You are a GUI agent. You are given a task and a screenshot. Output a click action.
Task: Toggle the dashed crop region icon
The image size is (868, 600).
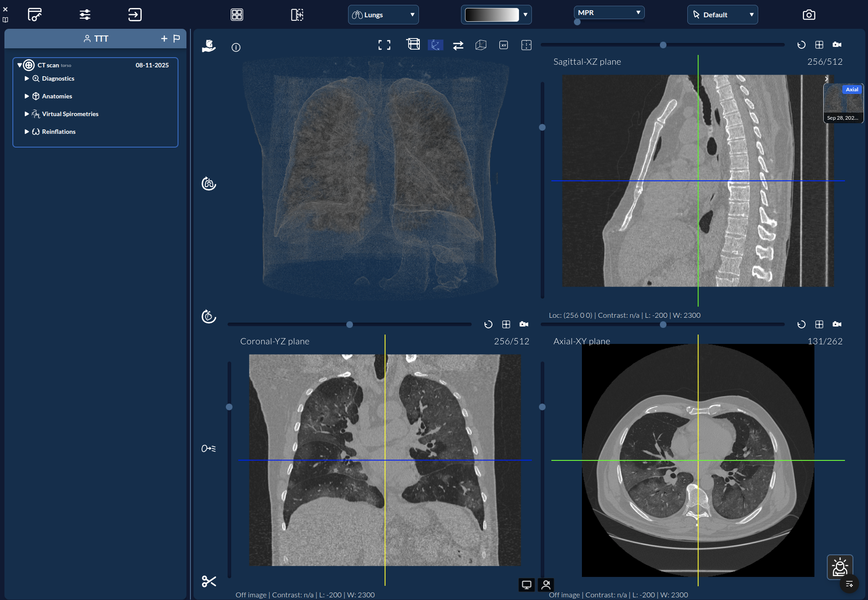coord(527,45)
